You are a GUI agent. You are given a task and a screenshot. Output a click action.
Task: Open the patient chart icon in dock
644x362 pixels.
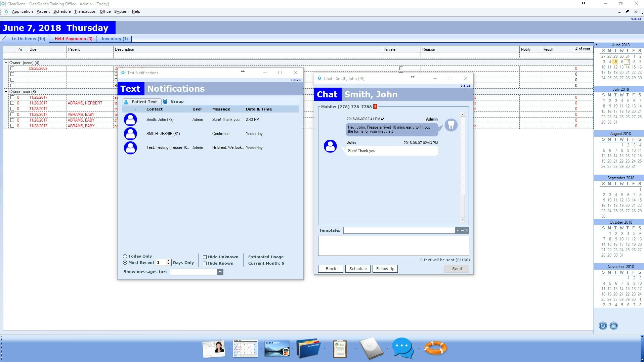tap(214, 349)
